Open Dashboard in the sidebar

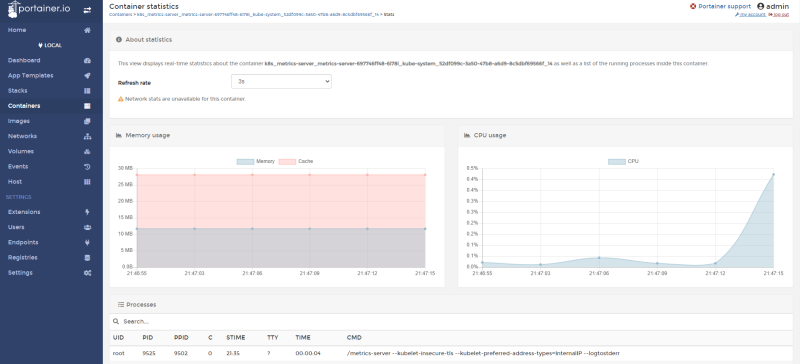[x=24, y=60]
